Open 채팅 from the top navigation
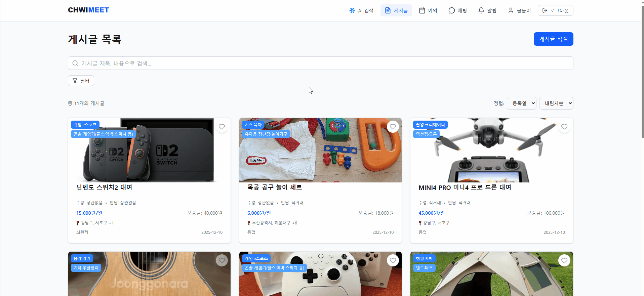Screen dimensions: 644x296 (x=458, y=10)
